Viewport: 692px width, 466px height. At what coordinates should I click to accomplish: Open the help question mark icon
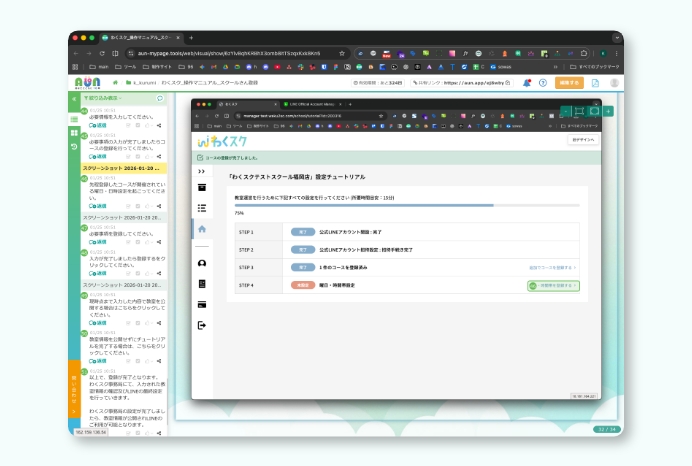pyautogui.click(x=543, y=83)
